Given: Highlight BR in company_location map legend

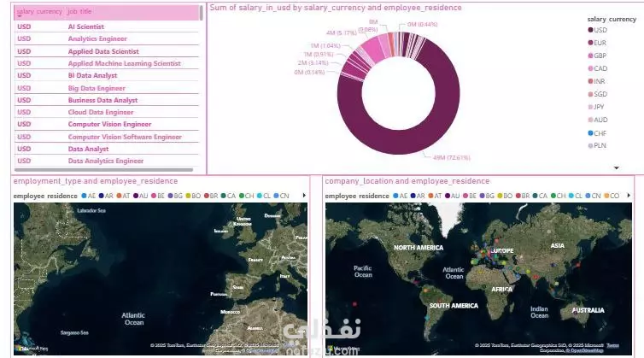Looking at the screenshot, I should click(x=523, y=196).
